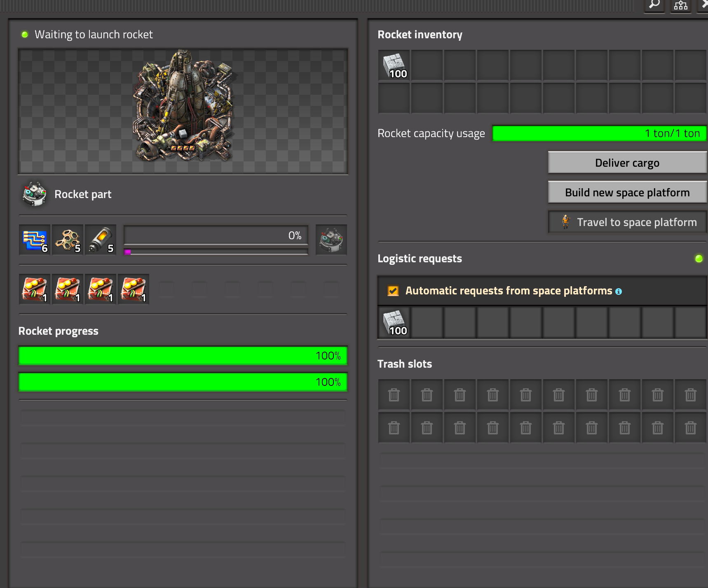
Task: Select the rocket part recipe icon
Action: 35,194
